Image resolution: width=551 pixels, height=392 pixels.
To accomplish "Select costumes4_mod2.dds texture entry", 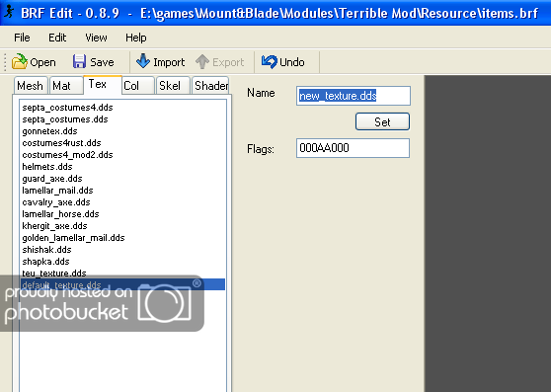I will pyautogui.click(x=122, y=155).
